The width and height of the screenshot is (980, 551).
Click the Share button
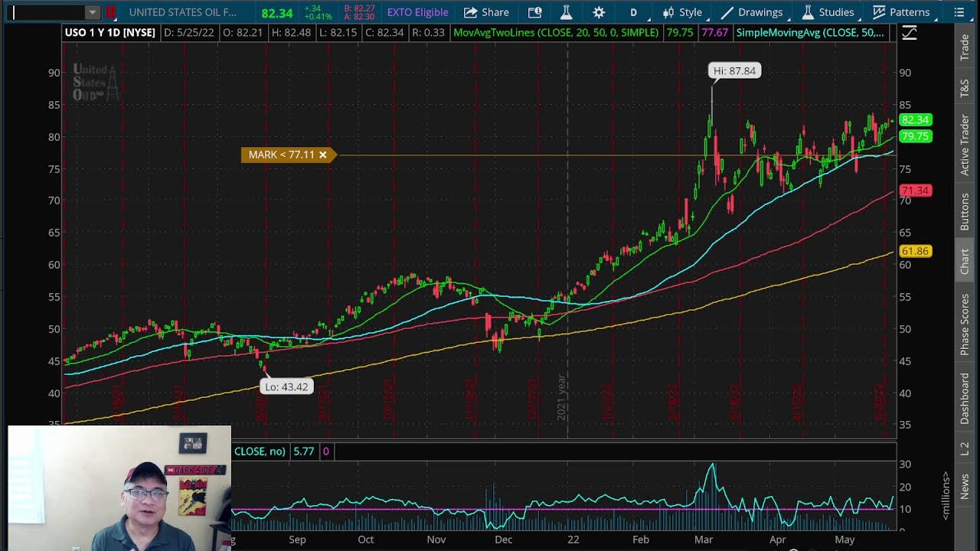486,12
